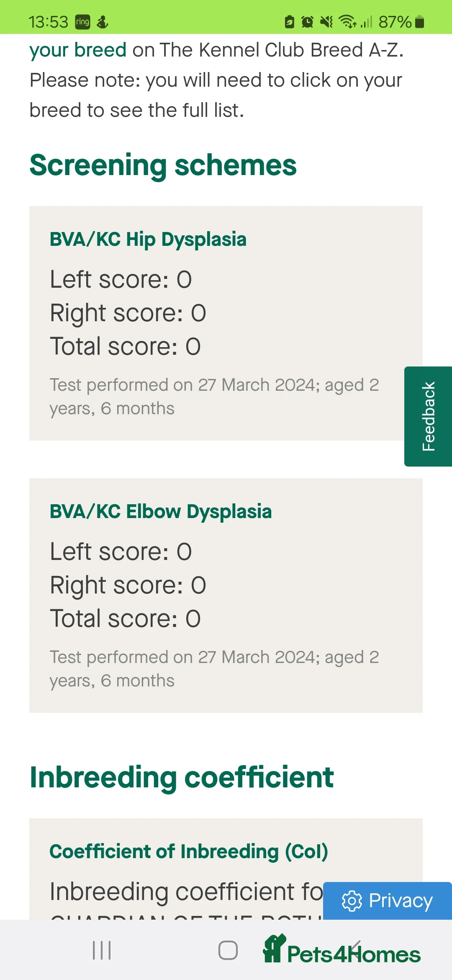This screenshot has width=452, height=980.
Task: Tap the BVA/KC Hip Dysplasia heading
Action: tap(148, 240)
